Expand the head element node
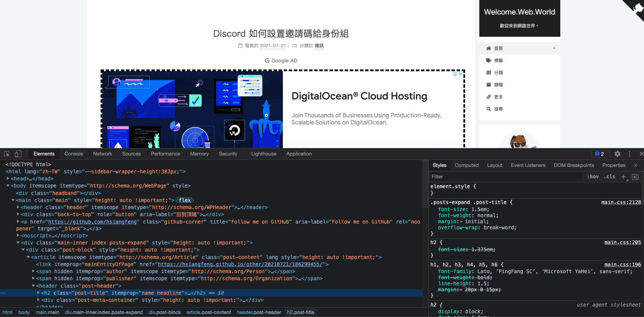The image size is (644, 317). point(8,179)
